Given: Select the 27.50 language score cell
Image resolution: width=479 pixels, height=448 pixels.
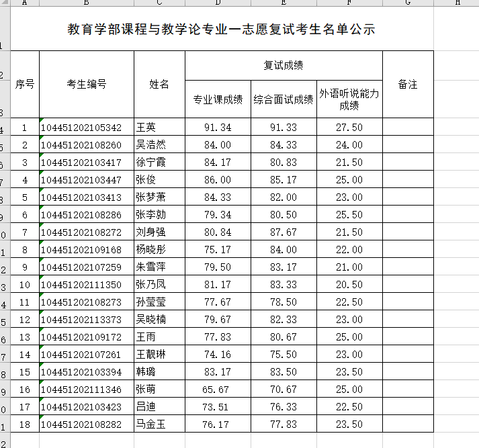Looking at the screenshot, I should pos(349,128).
